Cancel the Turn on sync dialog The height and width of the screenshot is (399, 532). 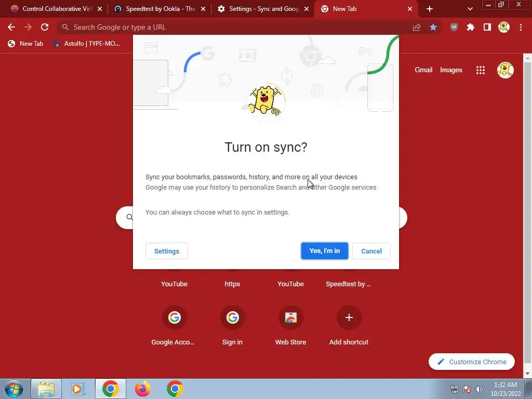click(371, 251)
